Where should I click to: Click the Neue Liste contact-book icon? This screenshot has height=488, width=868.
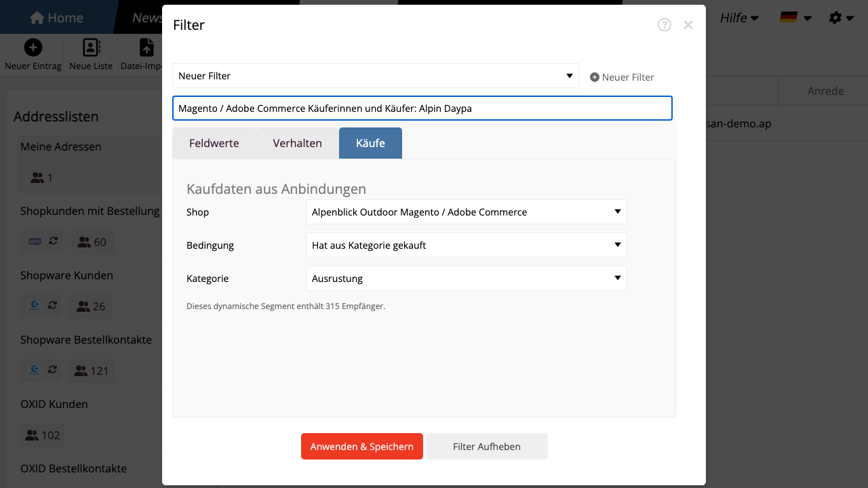click(x=91, y=47)
